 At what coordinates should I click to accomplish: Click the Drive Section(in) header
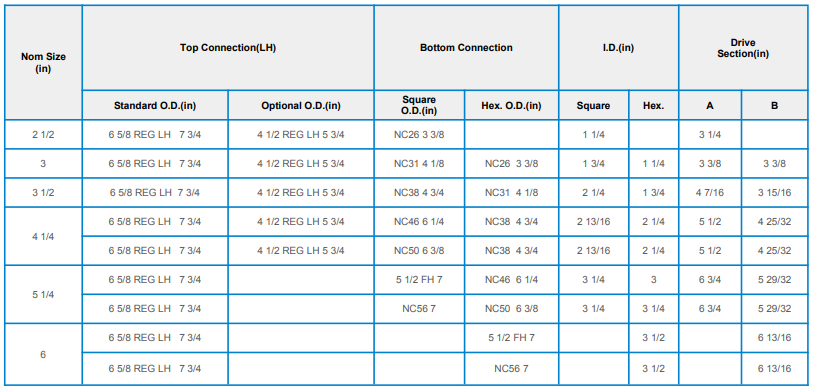(743, 47)
